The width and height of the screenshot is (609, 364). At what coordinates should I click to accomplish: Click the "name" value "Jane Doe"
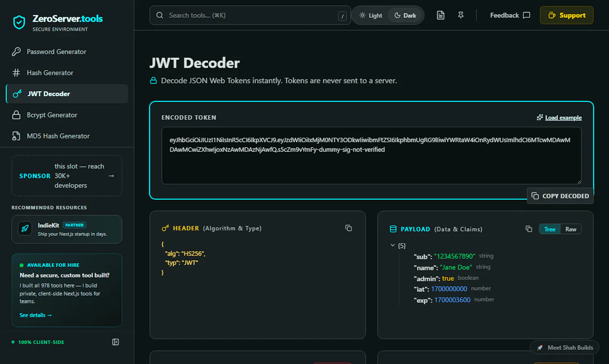456,267
